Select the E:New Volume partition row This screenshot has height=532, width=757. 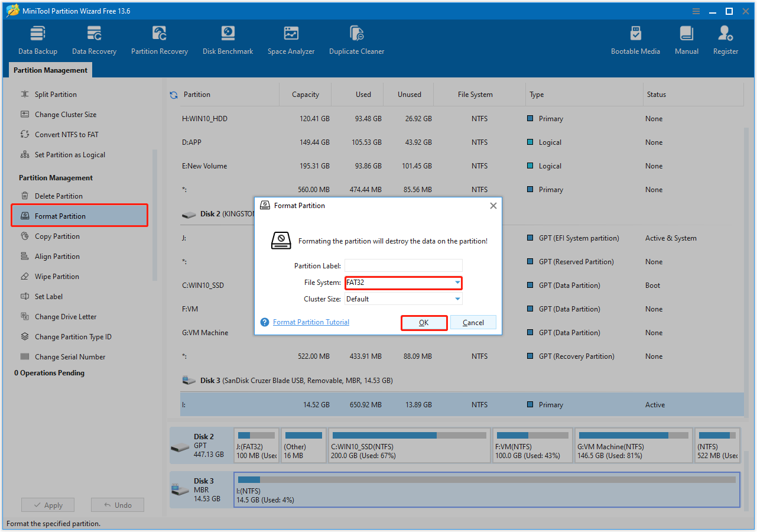click(x=461, y=166)
